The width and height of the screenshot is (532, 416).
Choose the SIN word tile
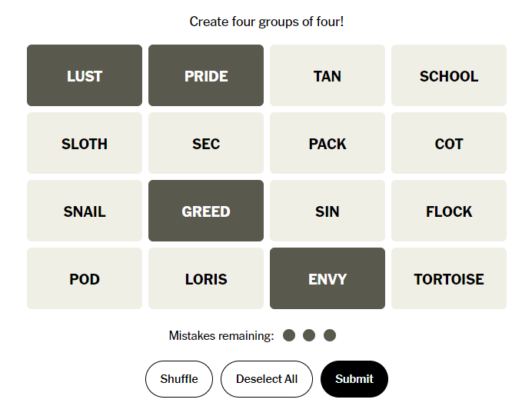[328, 211]
